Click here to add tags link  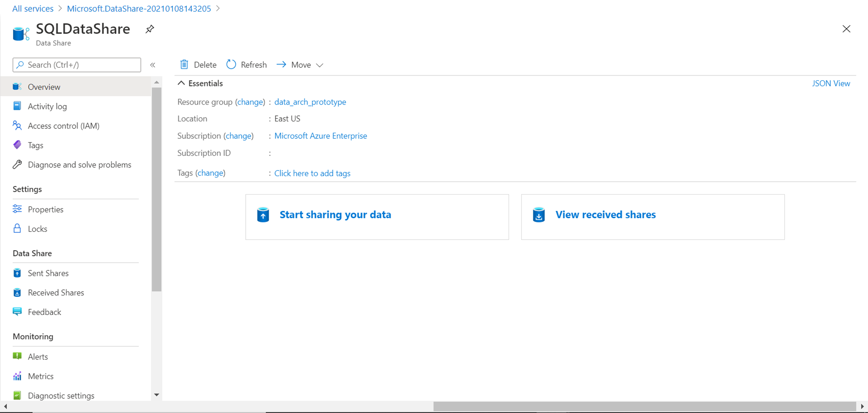[312, 173]
